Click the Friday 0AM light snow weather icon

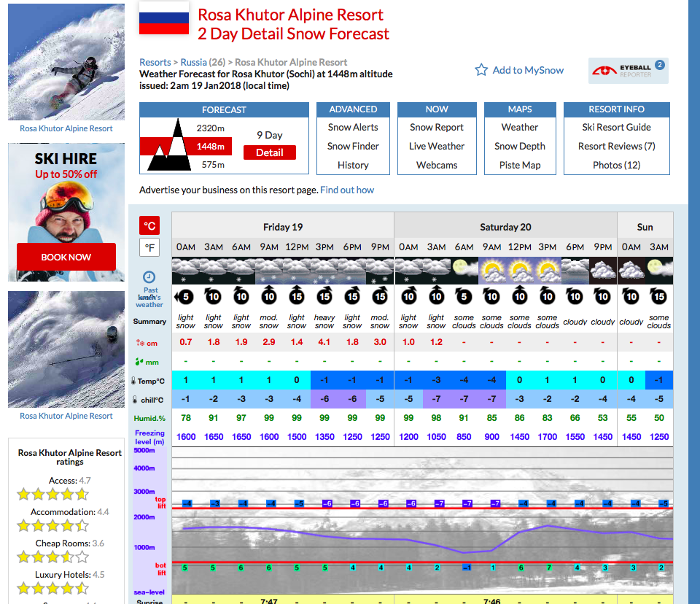coord(186,271)
